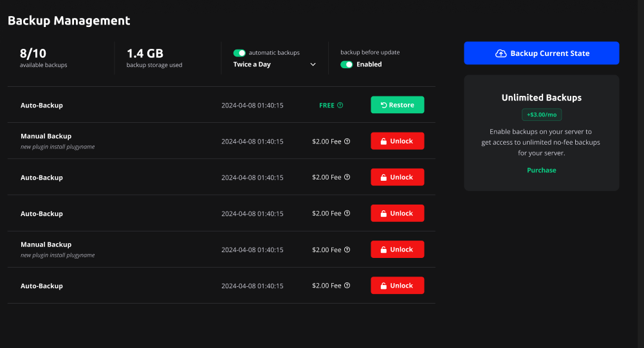
Task: Click the help icon next to FREE label
Action: [x=340, y=105]
